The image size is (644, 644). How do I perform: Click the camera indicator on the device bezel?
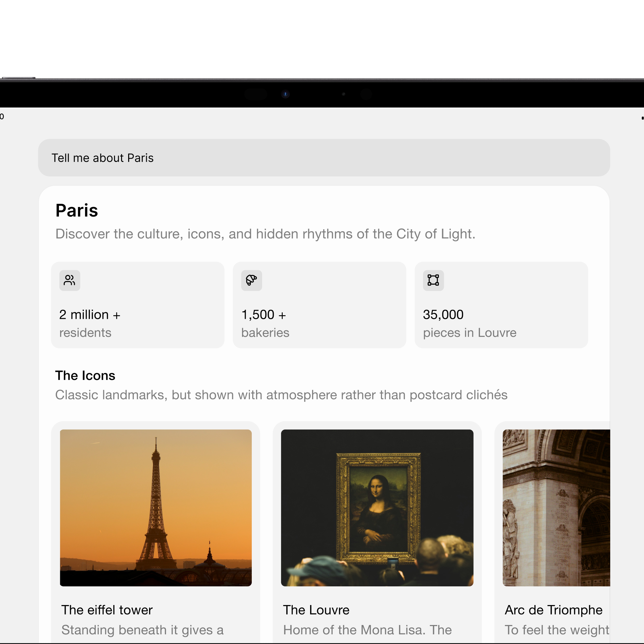pyautogui.click(x=285, y=94)
